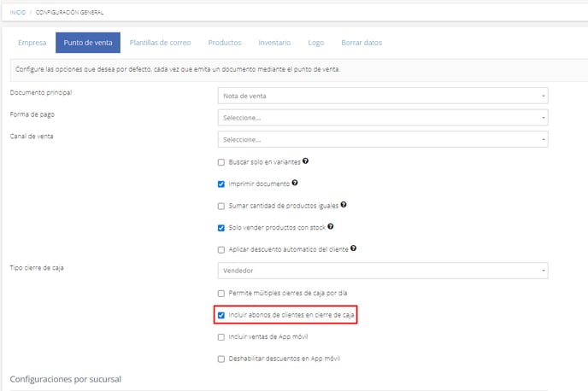
Task: Open Plantillas de correo tab
Action: (x=160, y=43)
